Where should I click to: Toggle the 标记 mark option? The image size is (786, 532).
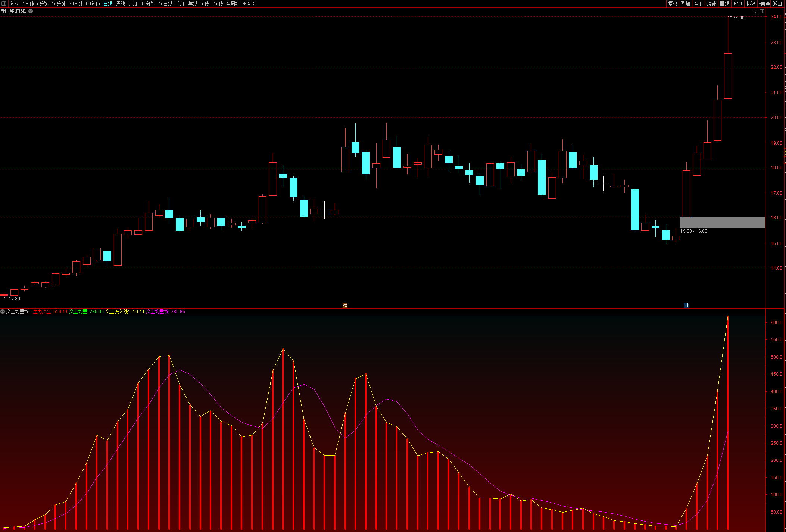click(751, 4)
